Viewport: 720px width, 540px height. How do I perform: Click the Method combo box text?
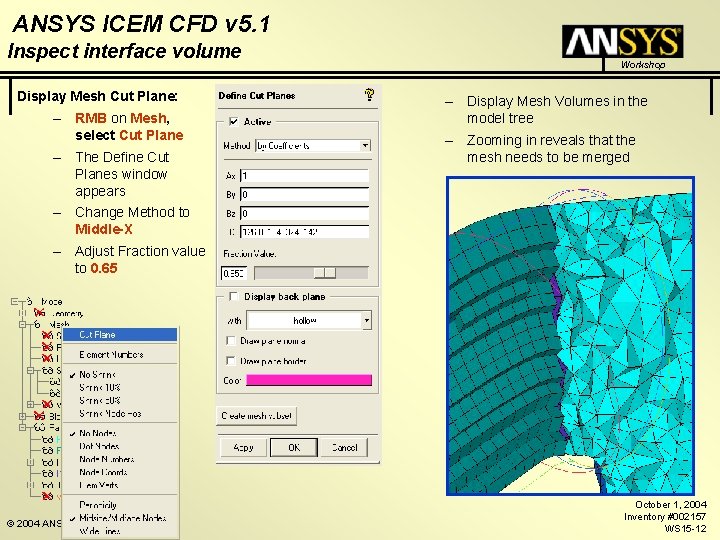[x=308, y=146]
